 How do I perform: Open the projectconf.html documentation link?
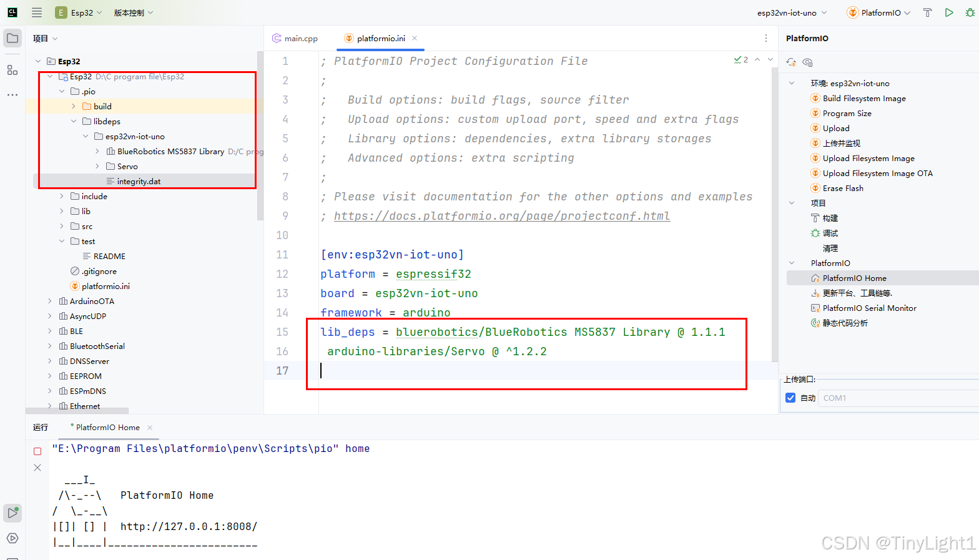coord(502,216)
